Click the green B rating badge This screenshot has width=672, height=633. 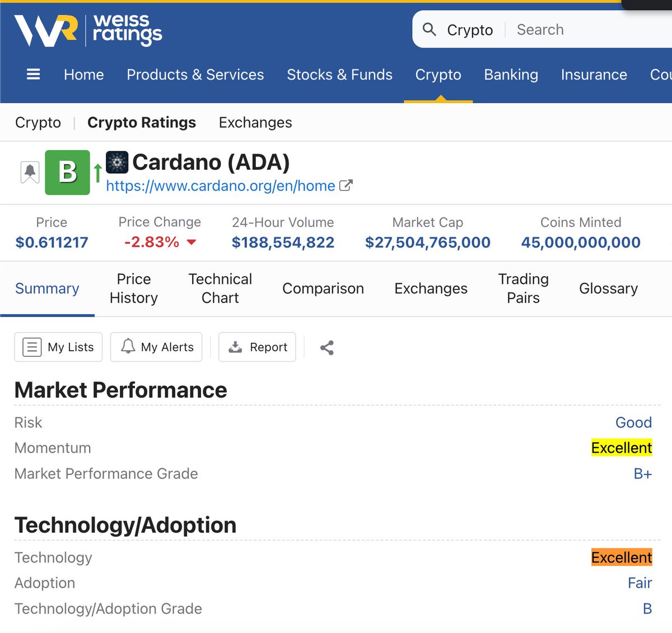(x=67, y=173)
